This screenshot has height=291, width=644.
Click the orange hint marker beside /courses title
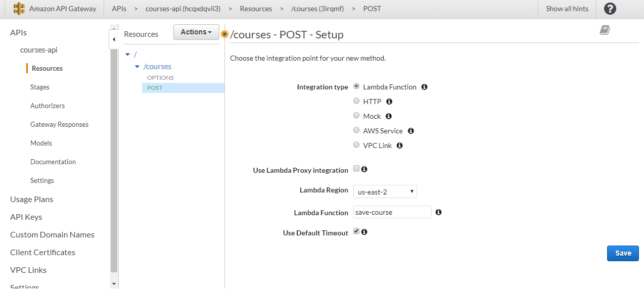(x=225, y=34)
